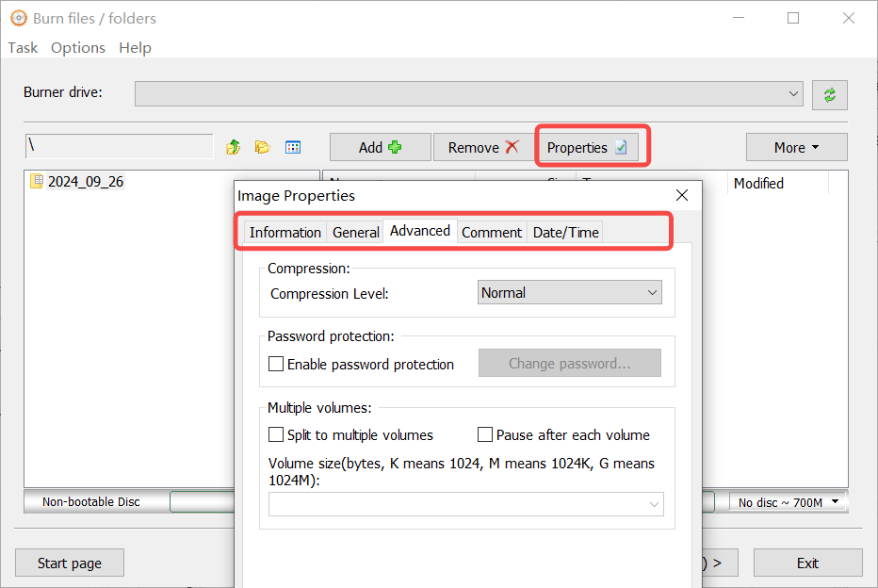Click the burning app logo icon
The image size is (878, 588).
coord(19,18)
